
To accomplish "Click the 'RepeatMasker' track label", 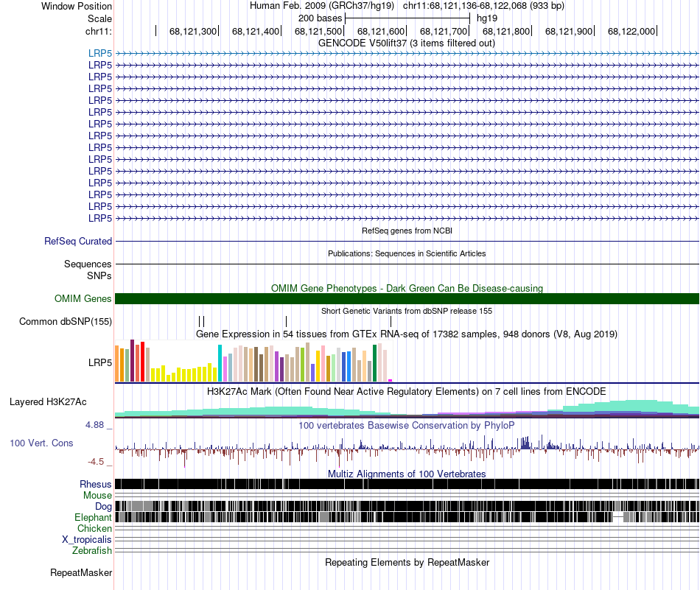I will pyautogui.click(x=81, y=572).
